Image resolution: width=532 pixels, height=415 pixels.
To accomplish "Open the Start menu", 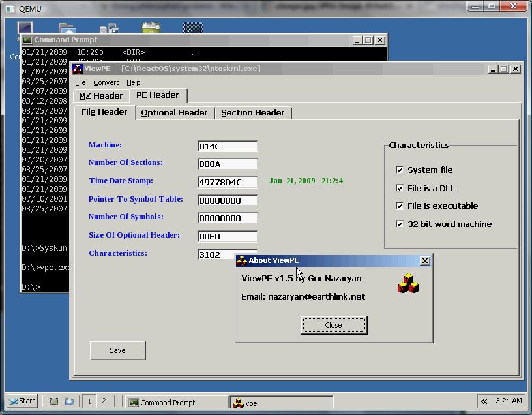I will (22, 401).
